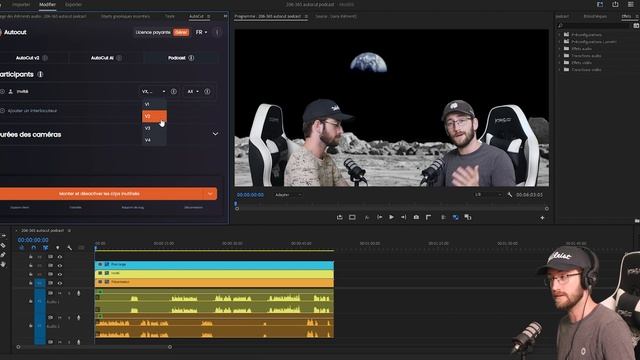The width and height of the screenshot is (640, 360).
Task: Open the Program monitor button editor plus
Action: (542, 218)
